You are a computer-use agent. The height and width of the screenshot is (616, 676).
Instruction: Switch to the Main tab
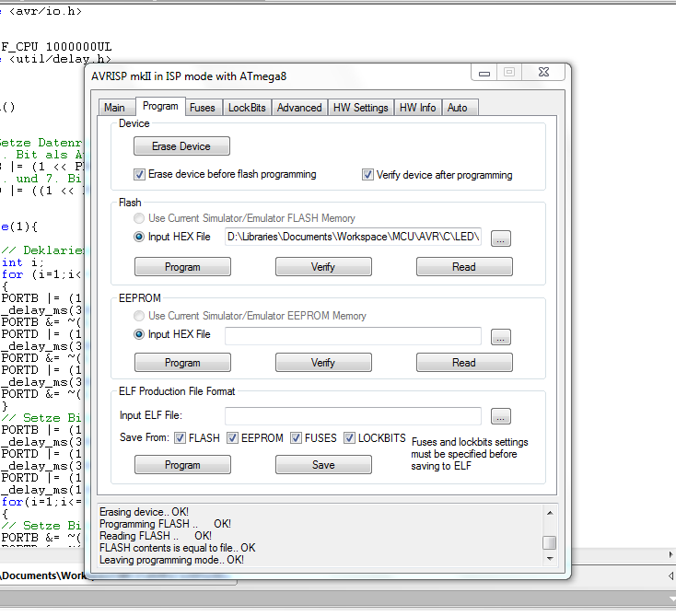114,108
